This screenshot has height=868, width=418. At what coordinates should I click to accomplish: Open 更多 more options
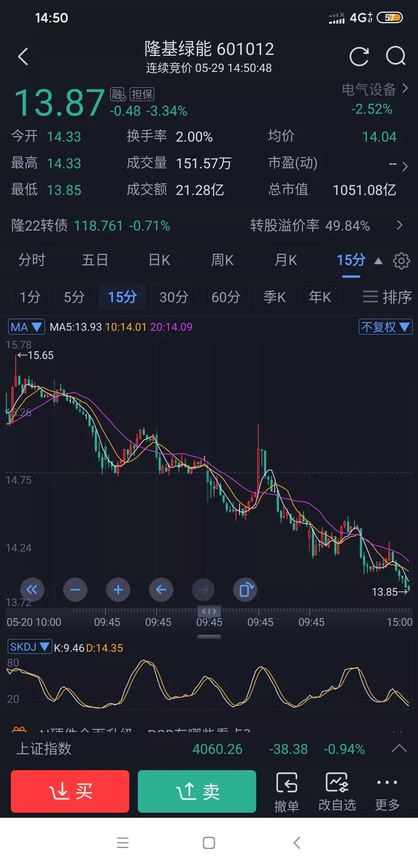click(x=387, y=792)
